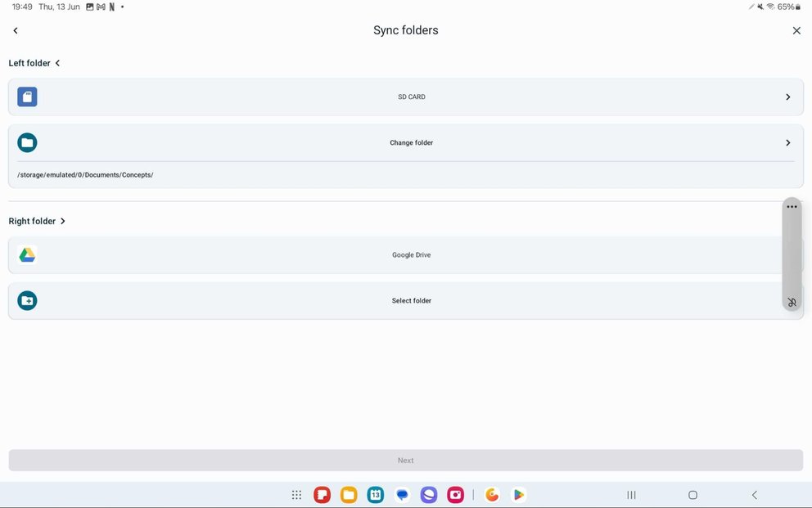
Task: Toggle S Pen mode on the edge panel
Action: coord(792,301)
